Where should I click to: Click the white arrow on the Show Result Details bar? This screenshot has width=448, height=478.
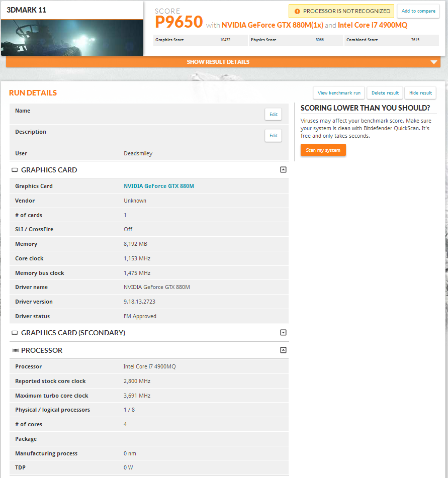[x=433, y=62]
